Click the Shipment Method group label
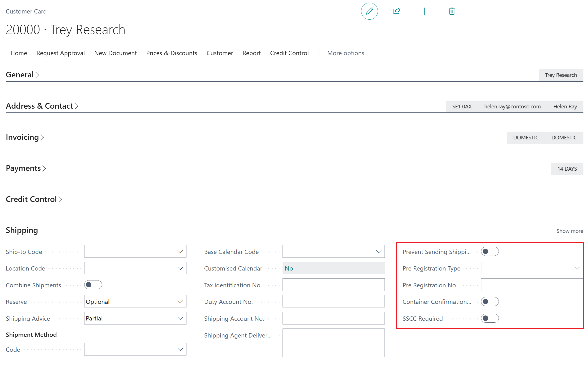 (31, 335)
